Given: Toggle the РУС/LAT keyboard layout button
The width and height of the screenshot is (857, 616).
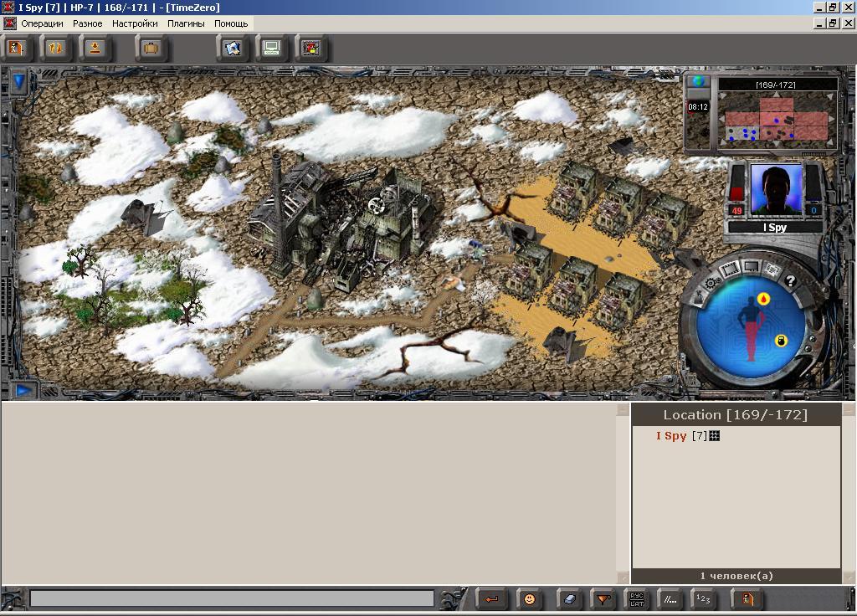Looking at the screenshot, I should tap(637, 599).
